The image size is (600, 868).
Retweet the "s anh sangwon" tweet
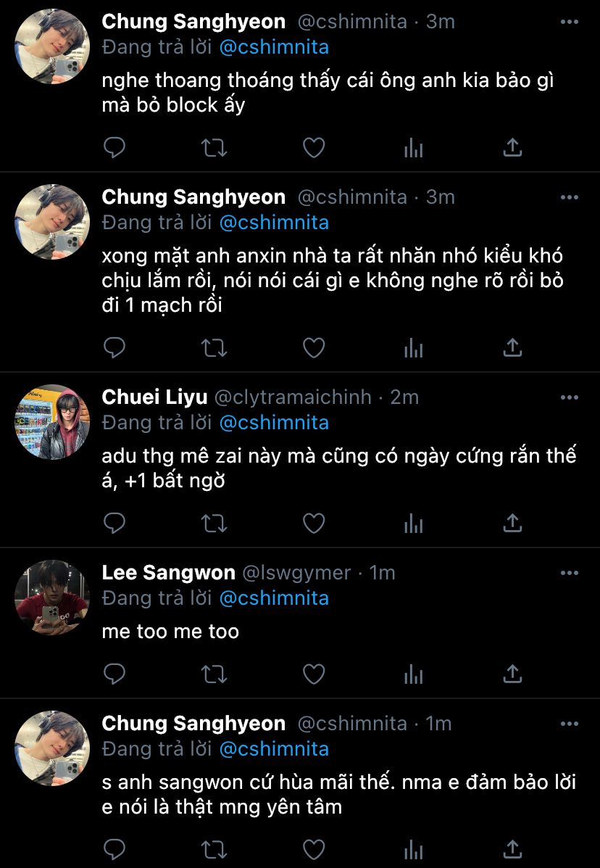(213, 849)
